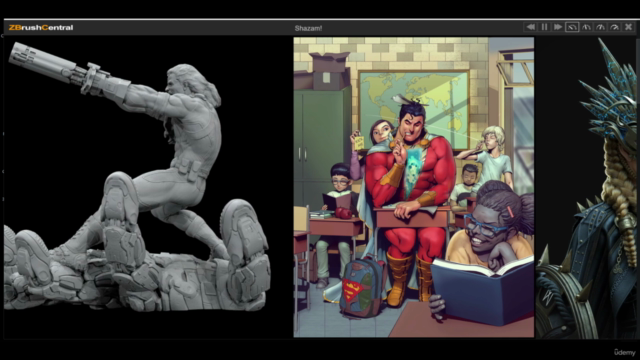Select the slowest speed gauge icon
Viewport: 640px width, 360px height.
click(x=572, y=27)
